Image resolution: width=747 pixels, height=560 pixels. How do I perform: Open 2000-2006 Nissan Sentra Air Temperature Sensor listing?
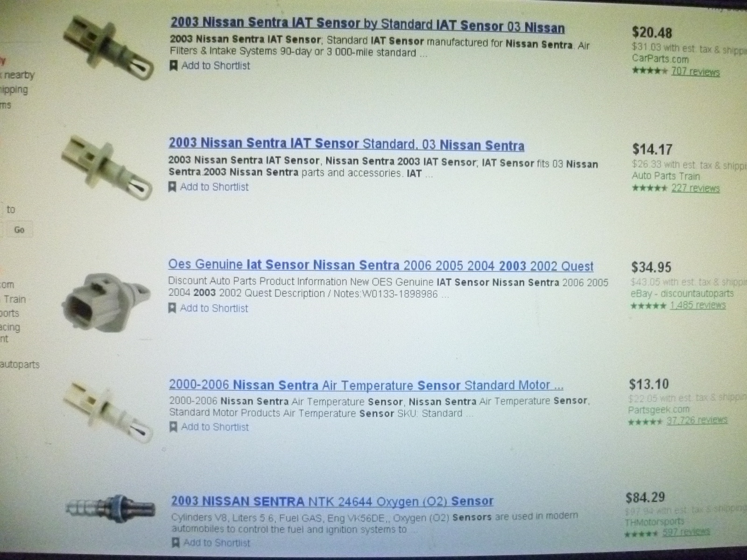366,385
